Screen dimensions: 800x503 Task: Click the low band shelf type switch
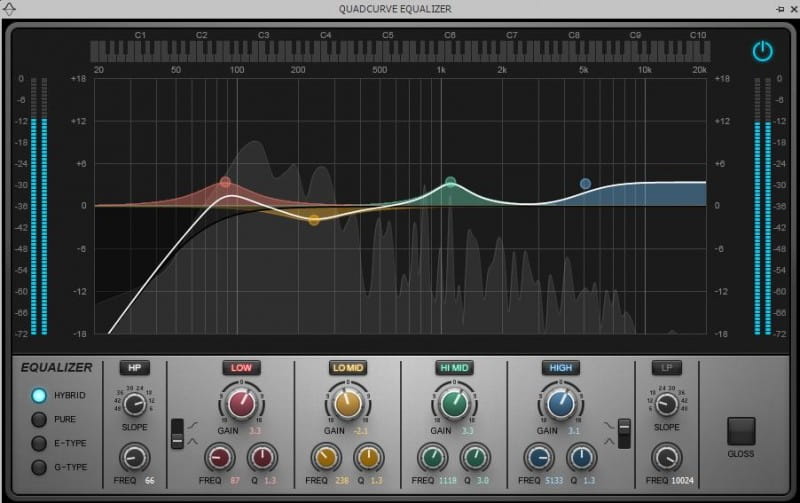click(177, 433)
